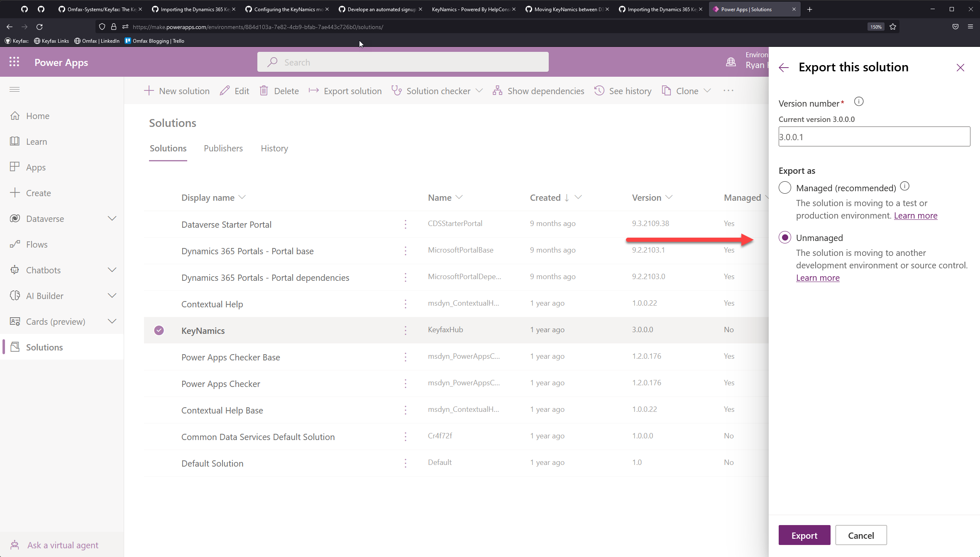The image size is (980, 557).
Task: Click See history in the command bar
Action: [623, 91]
